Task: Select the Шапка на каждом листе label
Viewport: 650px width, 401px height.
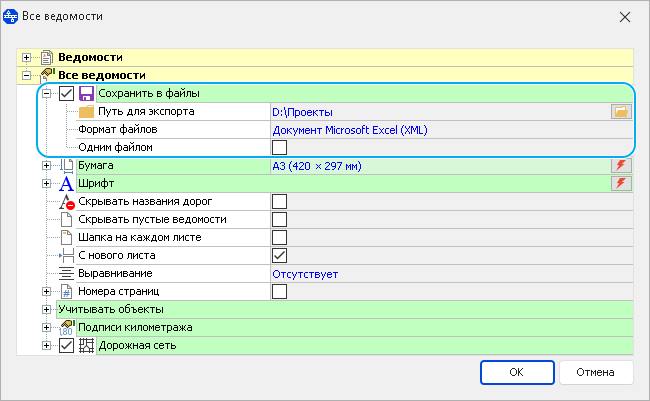Action: [x=140, y=237]
